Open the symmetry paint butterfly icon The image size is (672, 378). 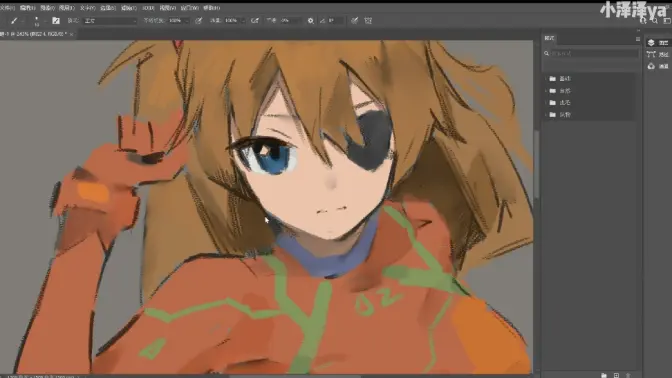point(368,21)
